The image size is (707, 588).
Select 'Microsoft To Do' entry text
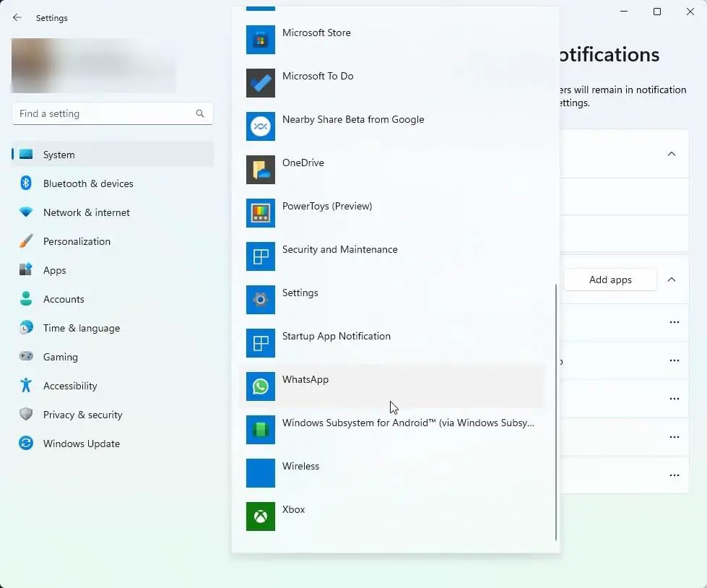pos(318,76)
